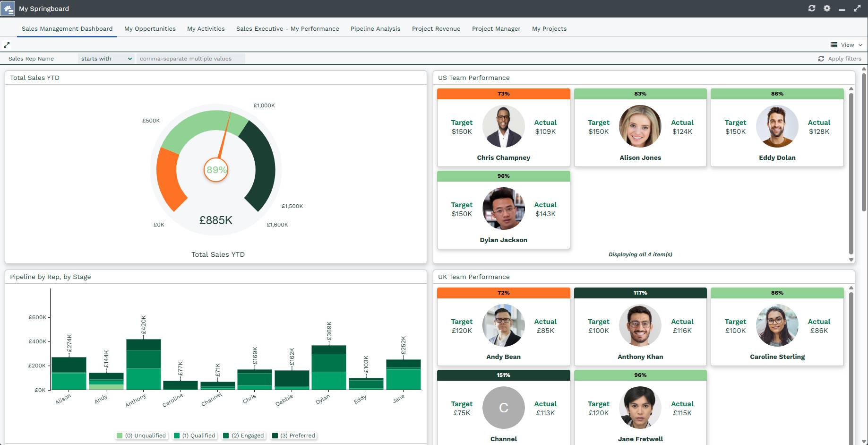
Task: Open the My Opportunities tab
Action: [150, 29]
